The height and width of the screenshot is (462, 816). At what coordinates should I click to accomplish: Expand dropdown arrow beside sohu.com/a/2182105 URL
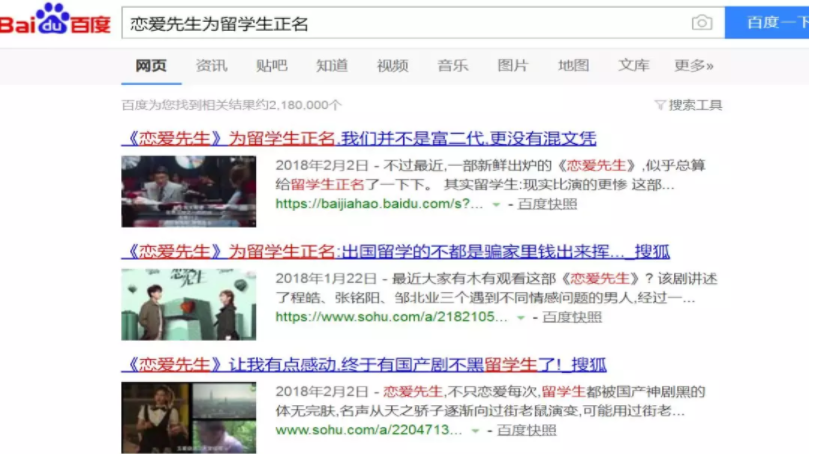[520, 318]
